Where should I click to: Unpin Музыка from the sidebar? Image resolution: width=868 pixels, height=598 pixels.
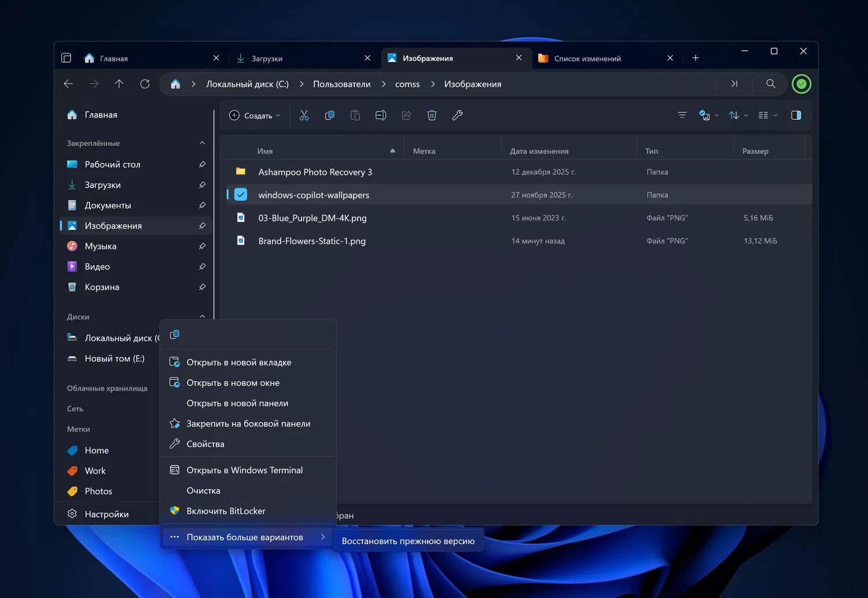(202, 246)
